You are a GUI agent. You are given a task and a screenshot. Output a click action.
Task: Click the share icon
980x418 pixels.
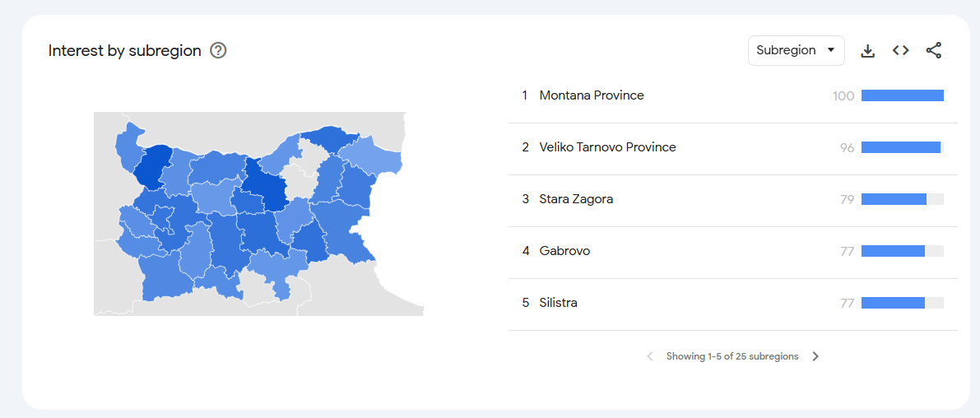[x=933, y=50]
